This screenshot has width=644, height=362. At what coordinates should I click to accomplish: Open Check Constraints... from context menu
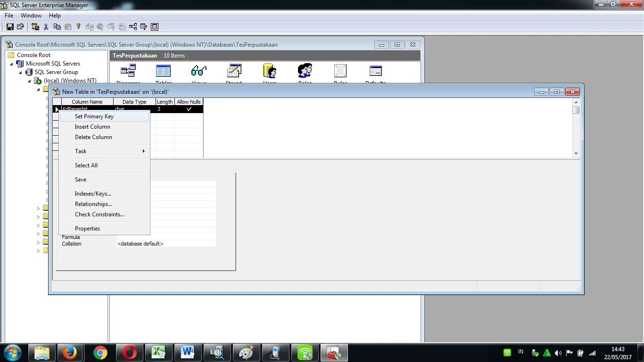(x=104, y=214)
